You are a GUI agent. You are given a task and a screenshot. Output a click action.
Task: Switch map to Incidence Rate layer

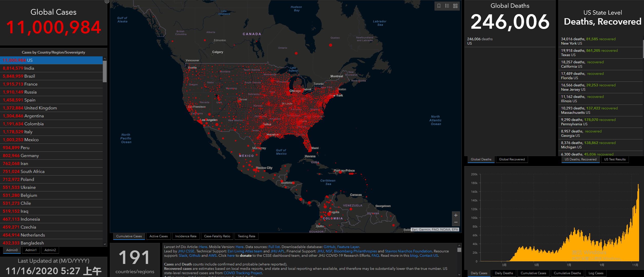point(186,236)
